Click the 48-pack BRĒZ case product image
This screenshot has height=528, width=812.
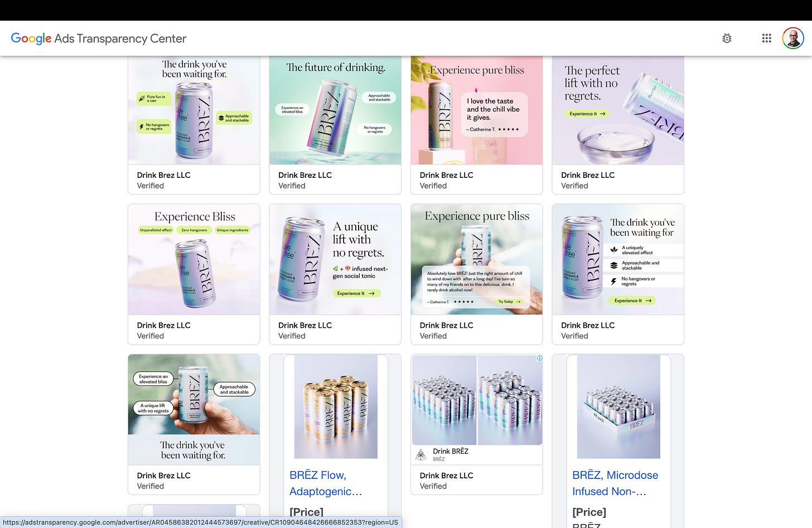point(618,406)
